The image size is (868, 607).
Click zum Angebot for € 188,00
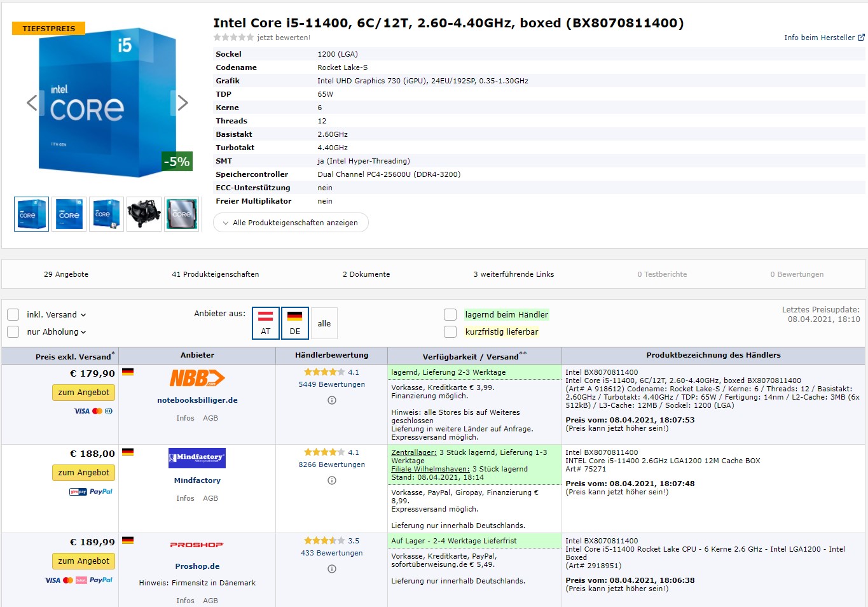pyautogui.click(x=83, y=473)
